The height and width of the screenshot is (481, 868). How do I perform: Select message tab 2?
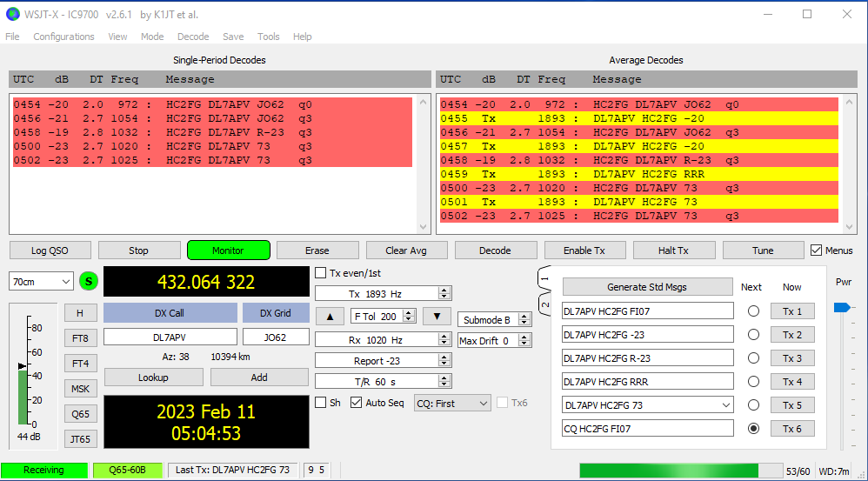[x=544, y=304]
